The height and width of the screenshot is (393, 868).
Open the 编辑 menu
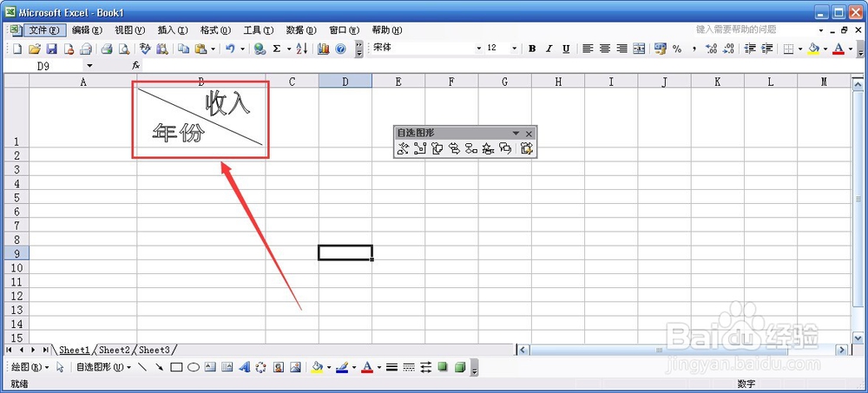coord(88,29)
